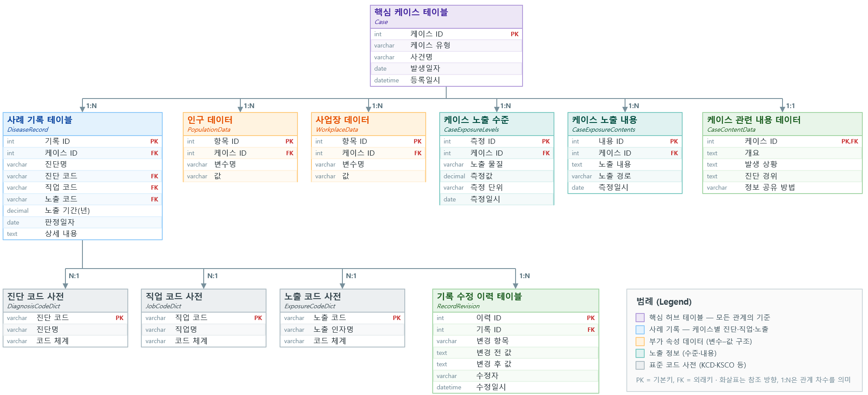Click the 측정 단위 field
The image size is (868, 395).
[497, 187]
